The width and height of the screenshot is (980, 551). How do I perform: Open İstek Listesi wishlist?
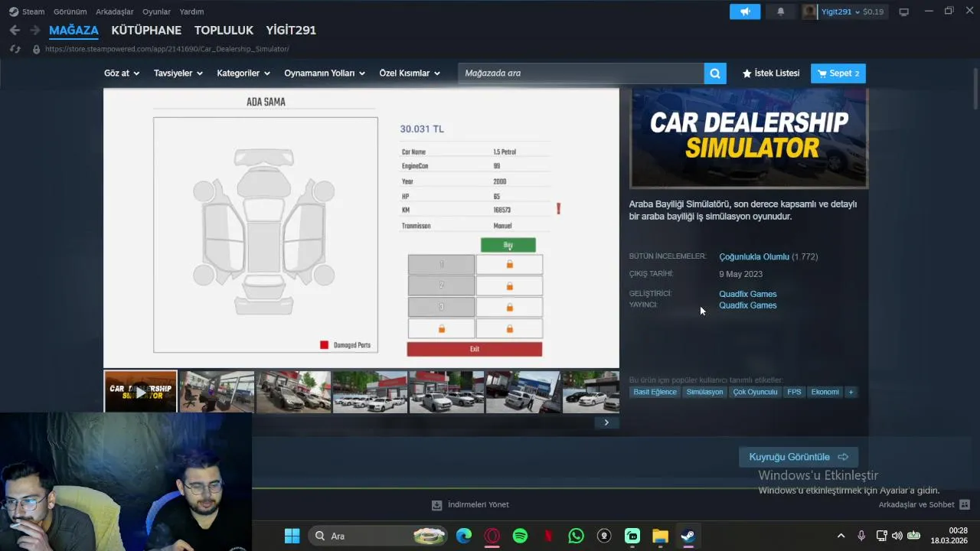771,73
